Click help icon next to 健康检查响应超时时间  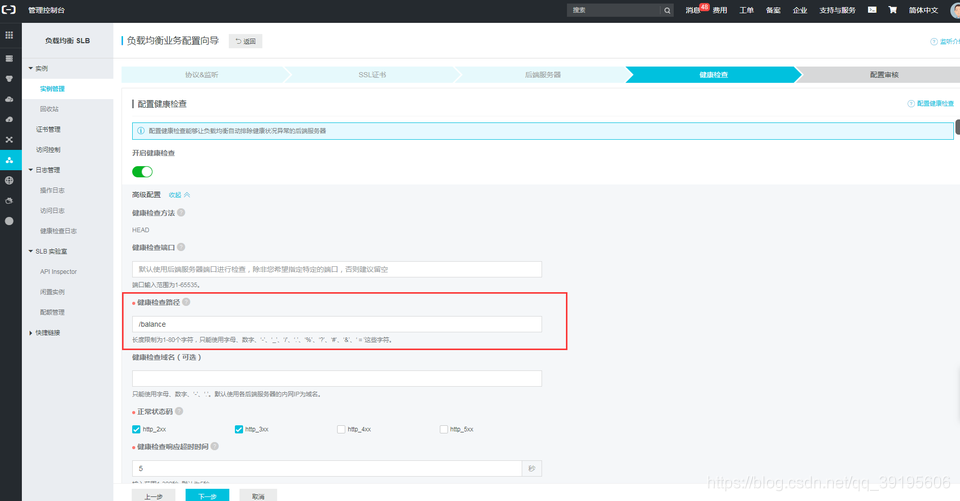[214, 446]
